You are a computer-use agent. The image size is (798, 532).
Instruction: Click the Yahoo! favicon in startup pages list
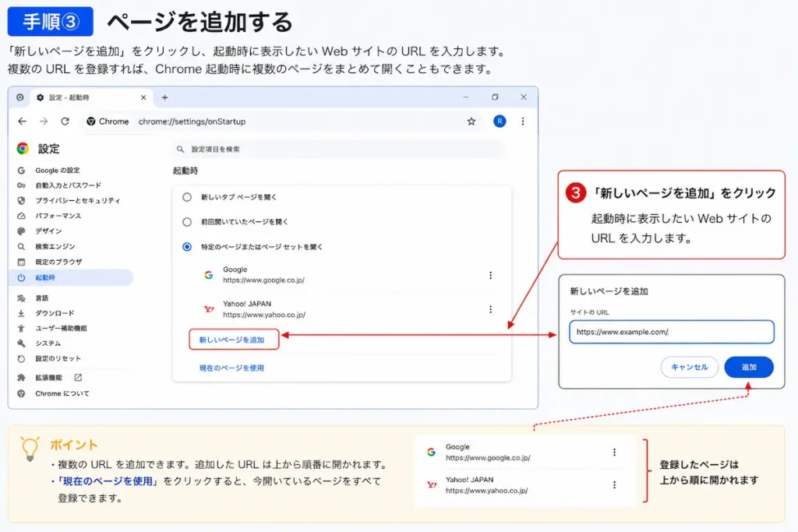tap(209, 309)
